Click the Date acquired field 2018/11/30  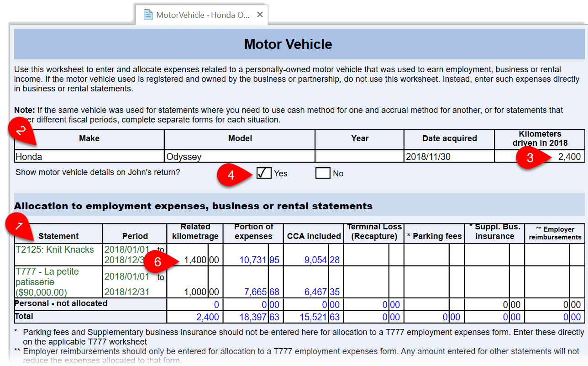click(x=449, y=156)
